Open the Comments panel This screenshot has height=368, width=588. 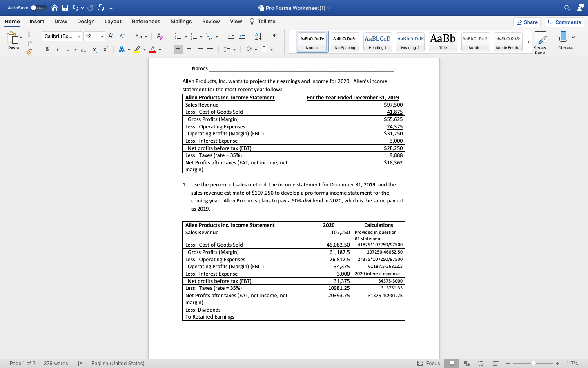click(x=564, y=22)
